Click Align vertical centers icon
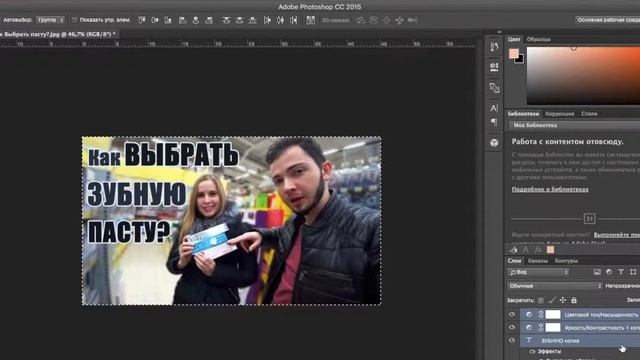Image resolution: width=640 pixels, height=360 pixels. [155, 20]
